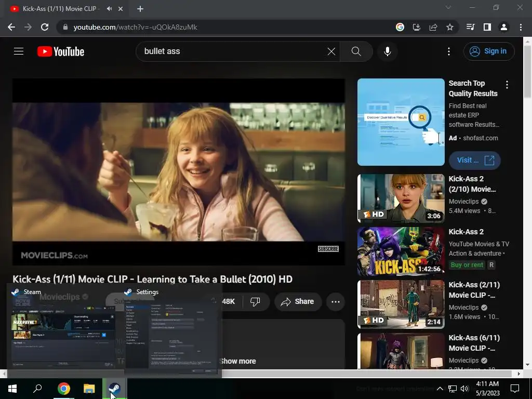Image resolution: width=532 pixels, height=399 pixels.
Task: Open YouTube settings three-dot menu
Action: (x=448, y=51)
